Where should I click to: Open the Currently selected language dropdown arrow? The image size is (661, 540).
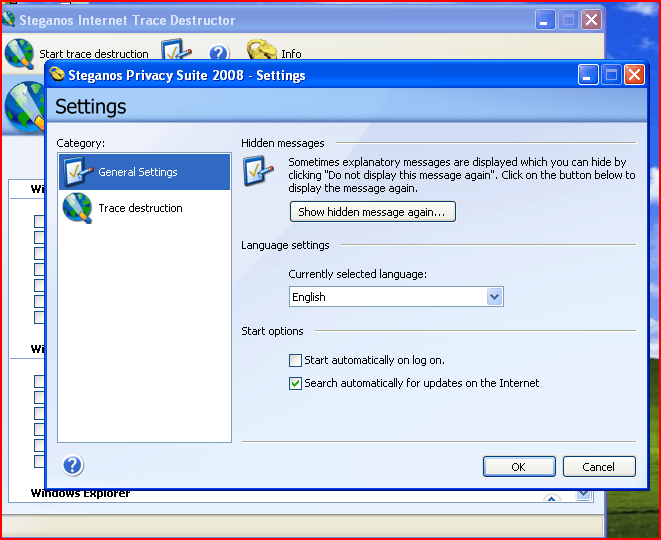494,297
